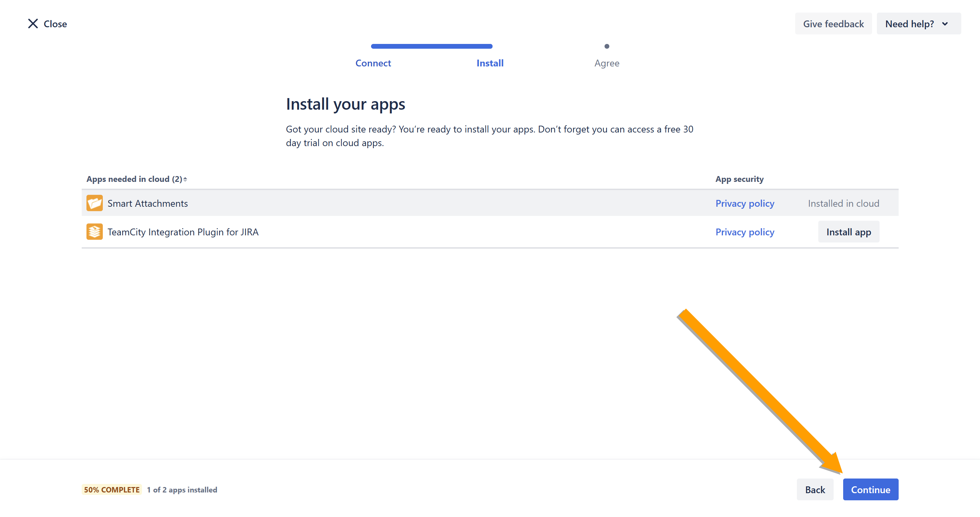The image size is (980, 517).
Task: Sort by Apps needed in cloud header
Action: 134,179
